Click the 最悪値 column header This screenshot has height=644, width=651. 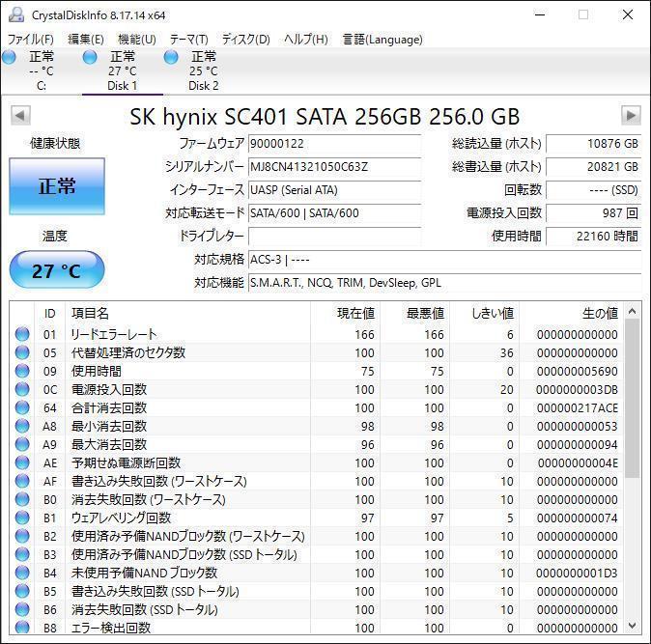tap(414, 313)
